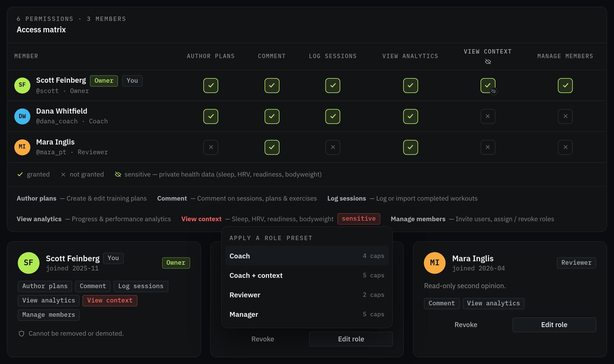Image resolution: width=614 pixels, height=364 pixels.
Task: Click the View context chip in Scott's card
Action: [110, 300]
